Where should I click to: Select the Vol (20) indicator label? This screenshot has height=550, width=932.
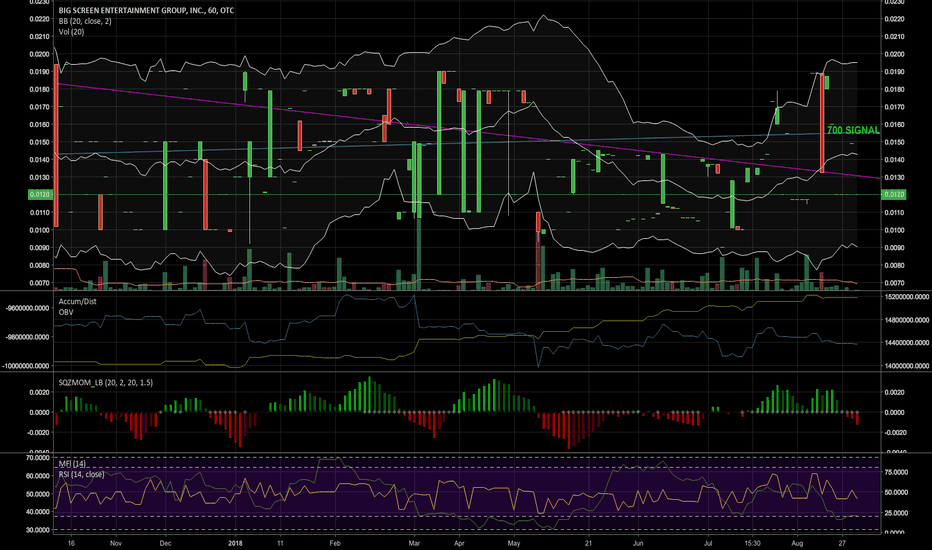71,32
